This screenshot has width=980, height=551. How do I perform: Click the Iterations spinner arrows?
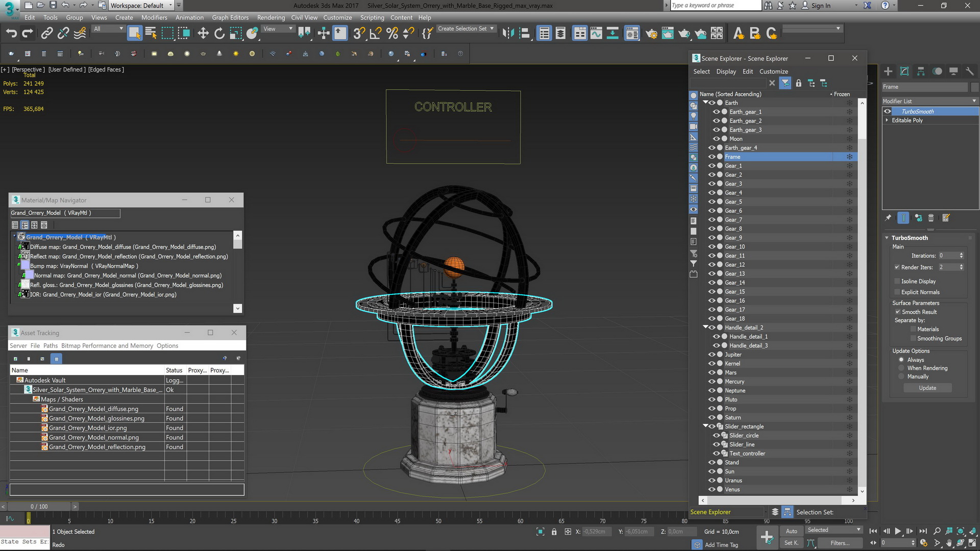(961, 256)
